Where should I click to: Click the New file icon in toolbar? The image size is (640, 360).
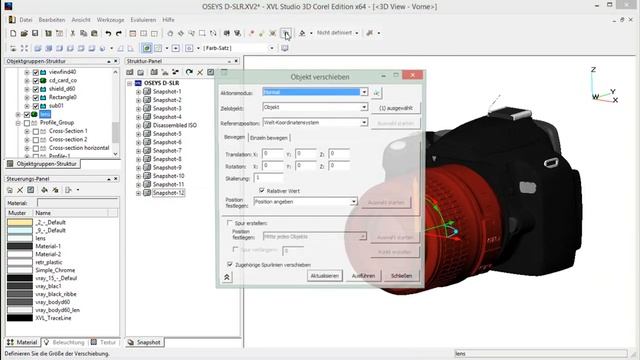click(13, 33)
